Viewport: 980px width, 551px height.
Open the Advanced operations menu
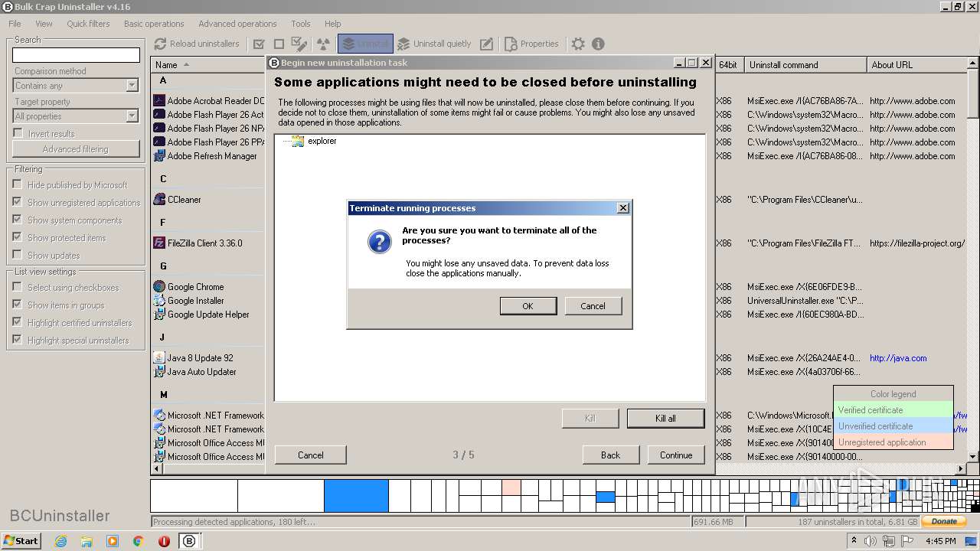tap(237, 24)
